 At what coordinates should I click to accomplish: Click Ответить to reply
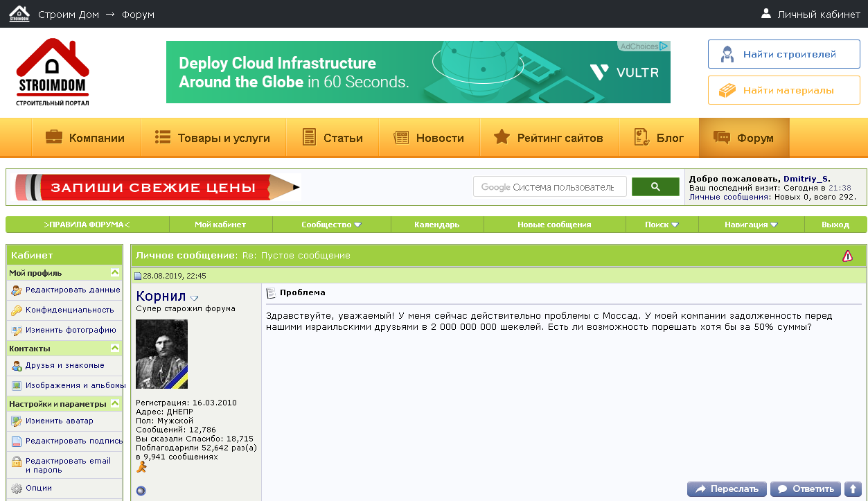point(806,489)
